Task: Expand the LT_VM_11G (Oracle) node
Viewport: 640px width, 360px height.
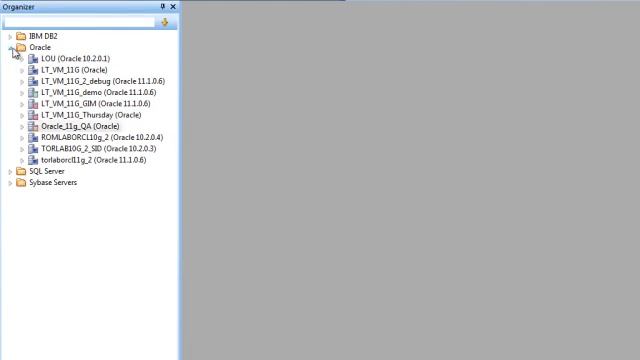Action: pyautogui.click(x=22, y=71)
